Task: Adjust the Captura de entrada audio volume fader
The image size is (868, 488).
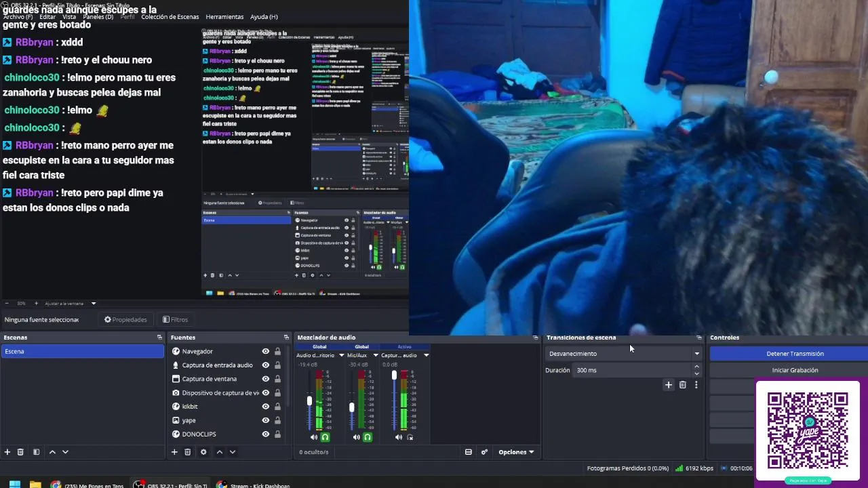Action: (x=394, y=375)
